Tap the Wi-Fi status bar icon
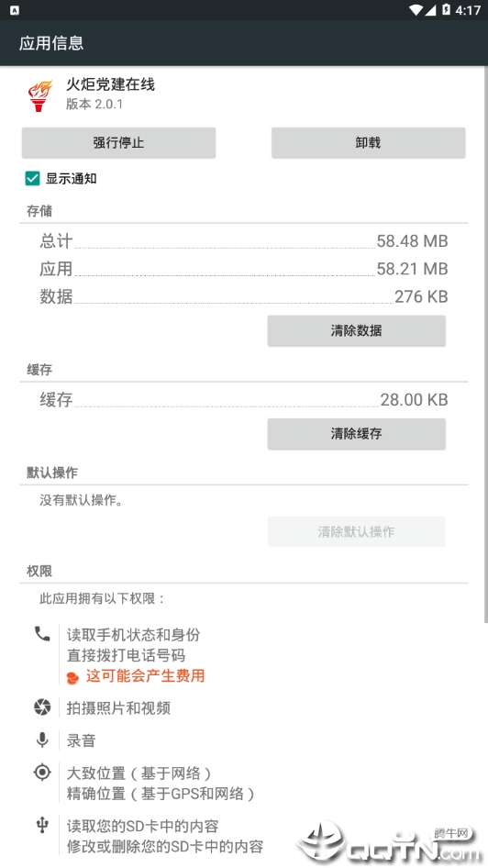The height and width of the screenshot is (868, 488). pyautogui.click(x=416, y=10)
